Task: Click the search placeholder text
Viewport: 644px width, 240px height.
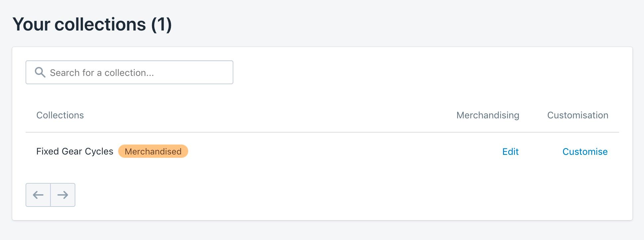Action: pyautogui.click(x=102, y=73)
